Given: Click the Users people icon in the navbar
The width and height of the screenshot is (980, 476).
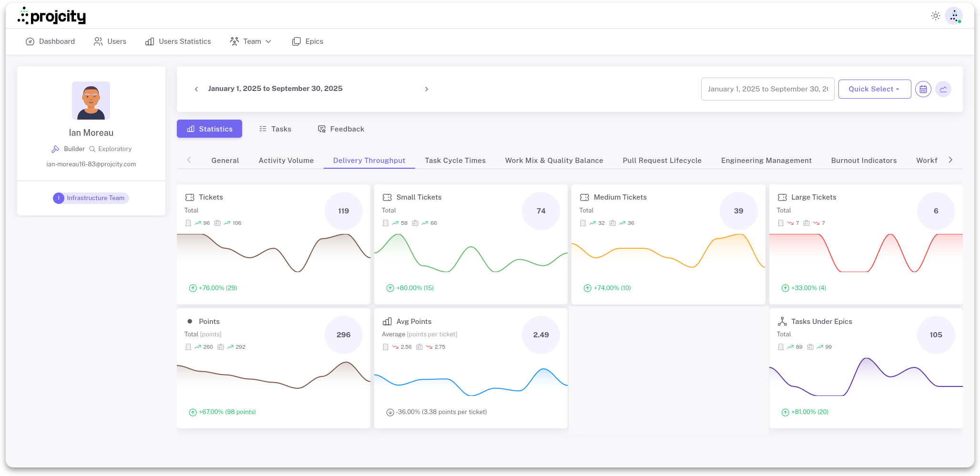Looking at the screenshot, I should (98, 41).
